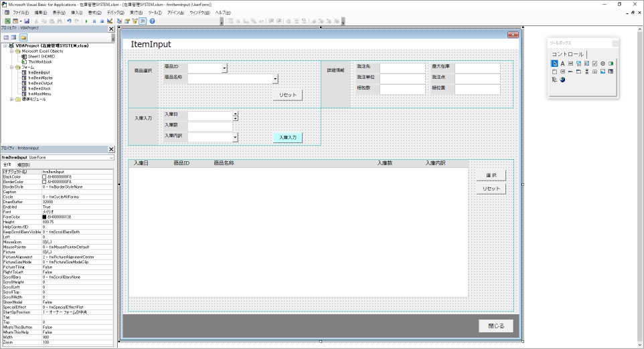644x349 pixels.
Task: Select the ToggleButton control in the toolbox
Action: (611, 64)
